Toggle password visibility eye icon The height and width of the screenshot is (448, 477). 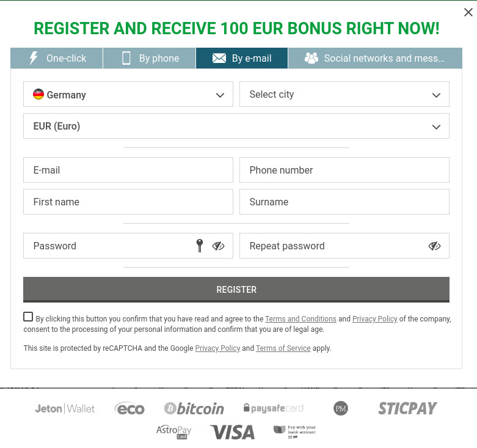point(218,246)
